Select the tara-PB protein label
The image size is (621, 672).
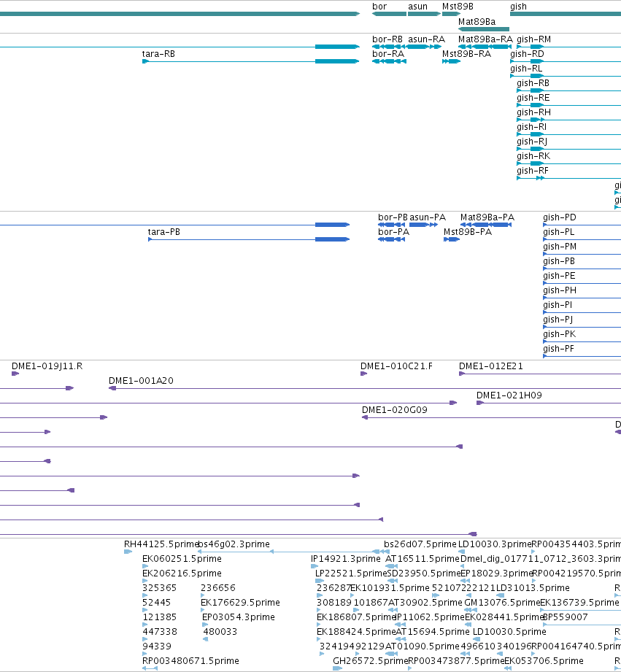point(163,232)
